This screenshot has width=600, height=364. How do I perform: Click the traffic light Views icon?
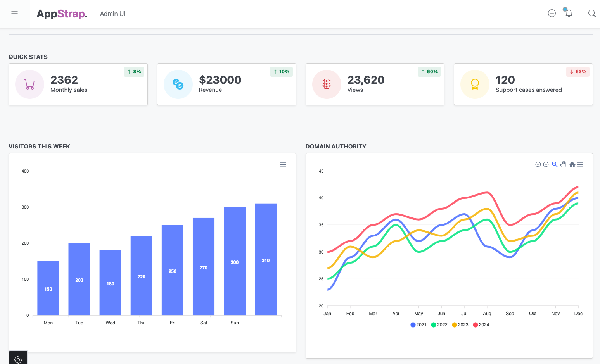pos(327,84)
